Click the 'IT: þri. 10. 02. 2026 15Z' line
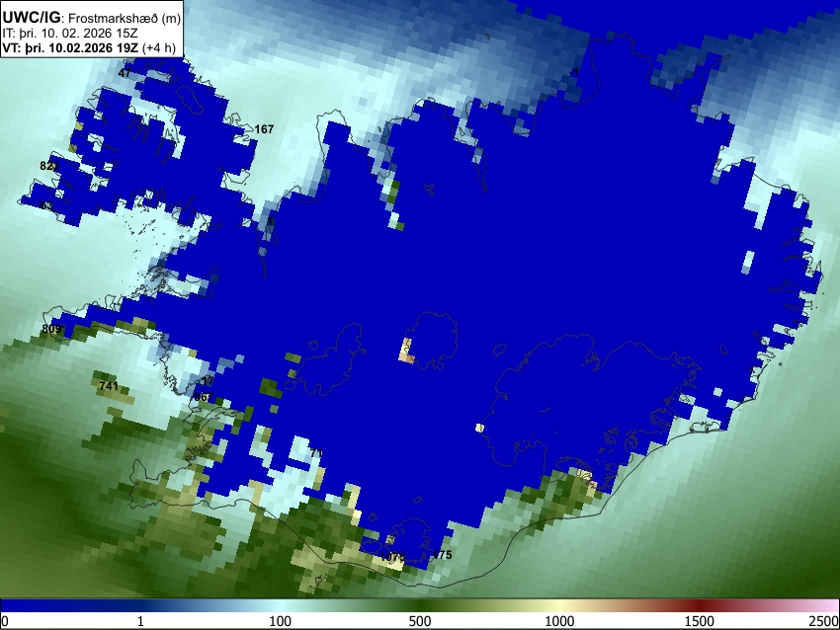The width and height of the screenshot is (840, 630). (69, 34)
